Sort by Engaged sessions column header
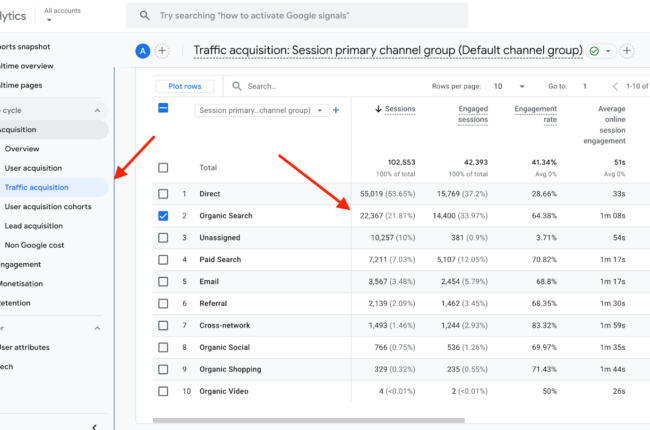The image size is (650, 430). pyautogui.click(x=473, y=114)
